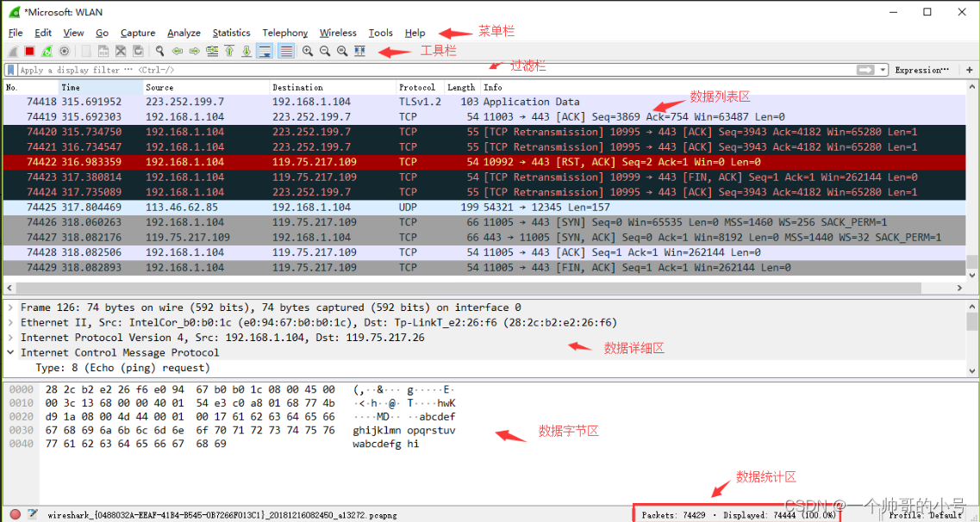The width and height of the screenshot is (980, 522).
Task: Toggle packet list colorization
Action: tap(286, 50)
